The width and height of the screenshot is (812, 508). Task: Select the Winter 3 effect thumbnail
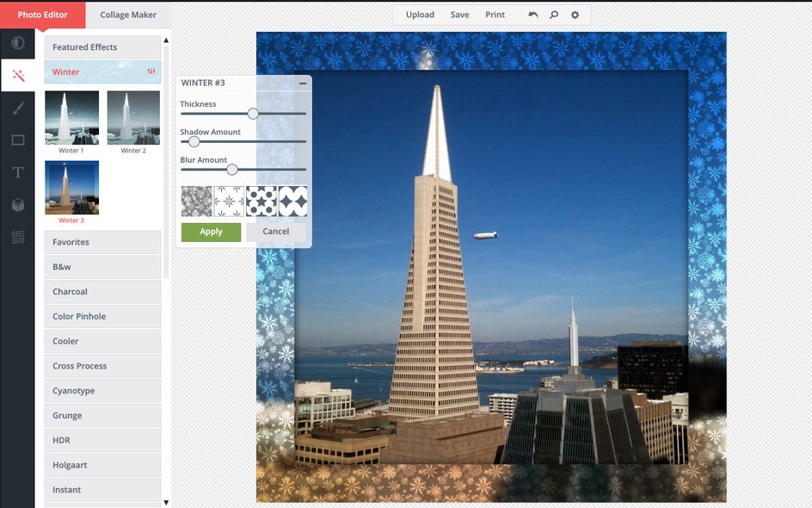[71, 188]
